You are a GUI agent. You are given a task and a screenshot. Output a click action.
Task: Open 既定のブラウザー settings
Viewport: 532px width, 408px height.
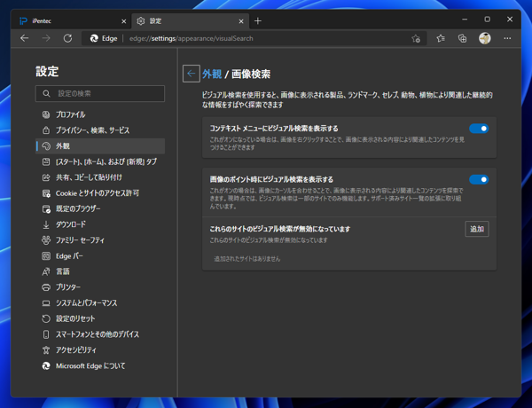tap(100, 208)
